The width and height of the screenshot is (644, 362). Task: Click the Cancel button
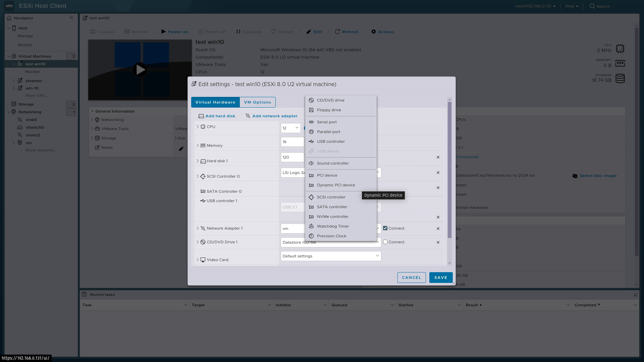(411, 277)
